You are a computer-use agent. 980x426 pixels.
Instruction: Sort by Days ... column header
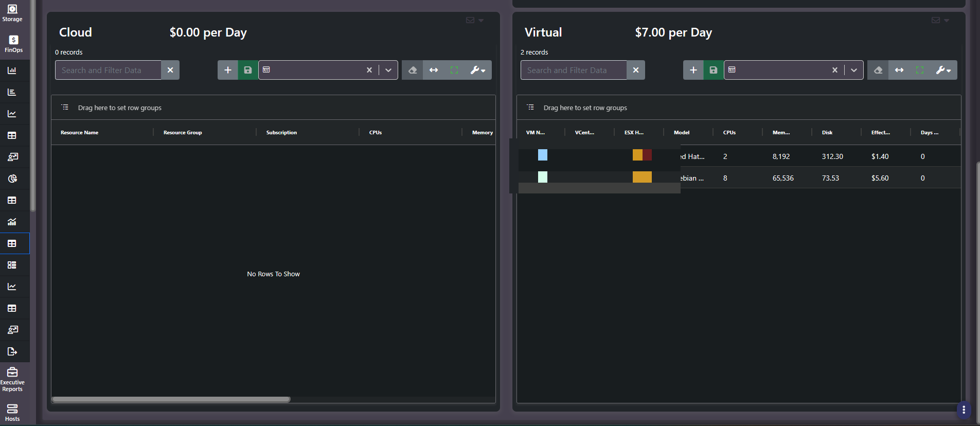(930, 132)
